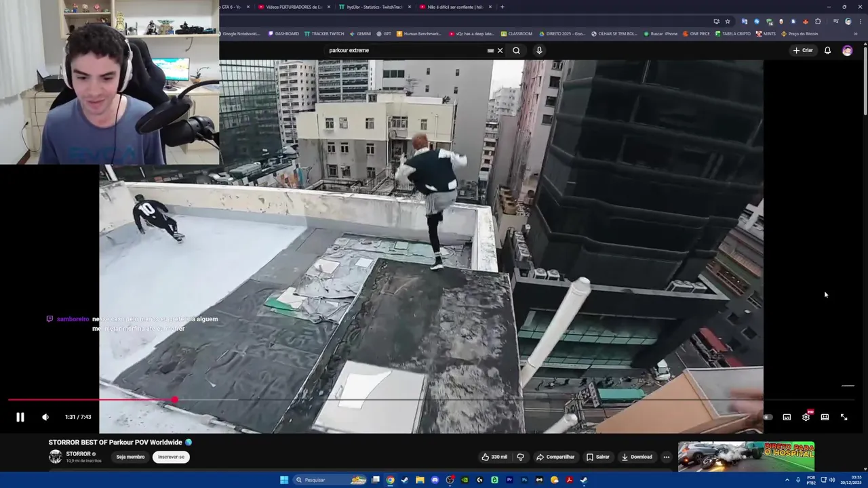Open Discord from the taskbar
Screen dimensions: 868x488
pos(435,480)
